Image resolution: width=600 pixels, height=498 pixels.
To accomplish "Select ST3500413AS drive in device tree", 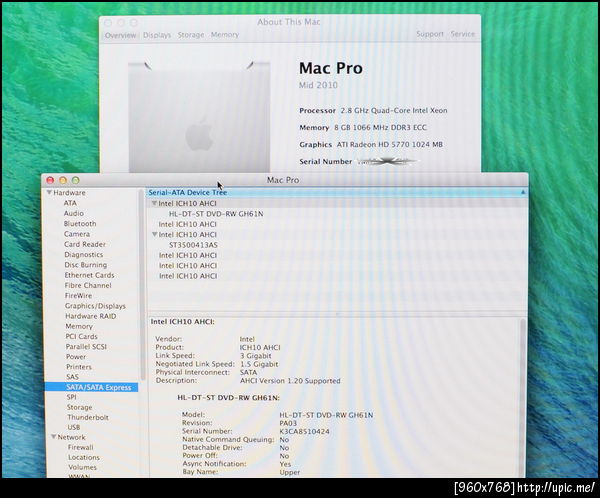I will click(x=193, y=245).
